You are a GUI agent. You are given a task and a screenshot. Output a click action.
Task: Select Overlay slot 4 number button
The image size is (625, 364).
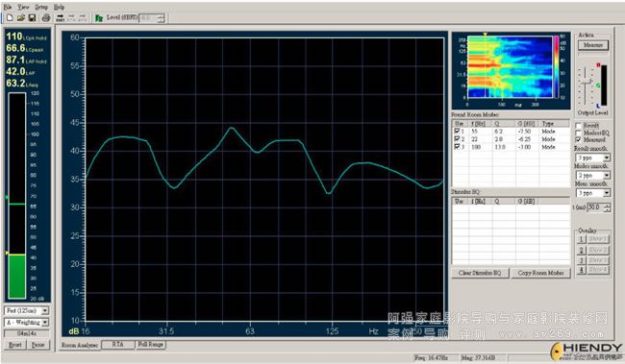[x=581, y=270]
